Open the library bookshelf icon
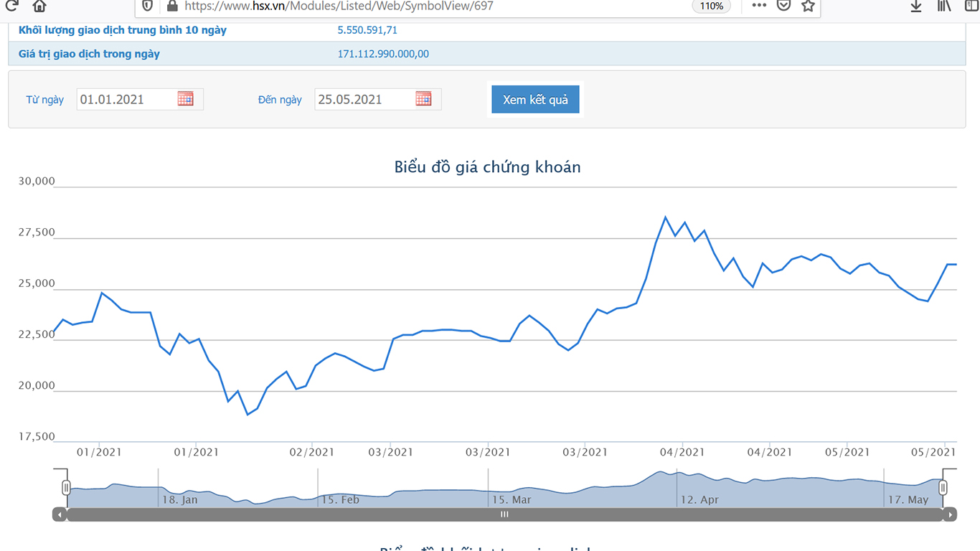 point(944,6)
